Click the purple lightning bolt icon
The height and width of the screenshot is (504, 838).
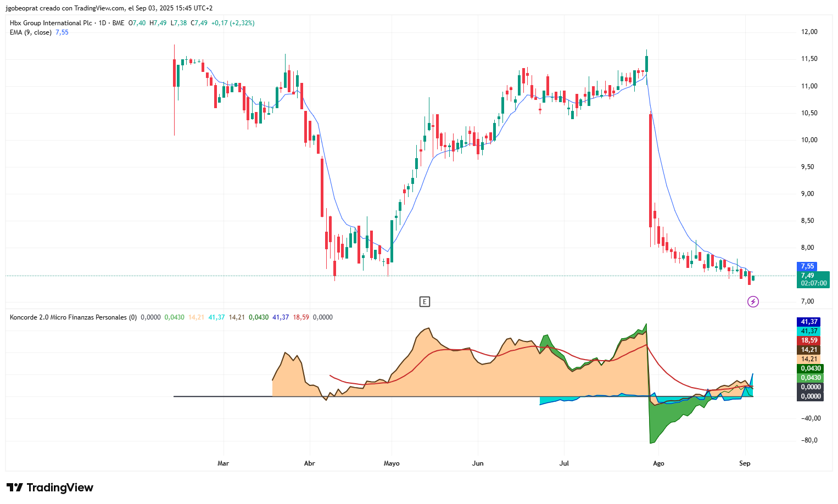[x=753, y=301]
